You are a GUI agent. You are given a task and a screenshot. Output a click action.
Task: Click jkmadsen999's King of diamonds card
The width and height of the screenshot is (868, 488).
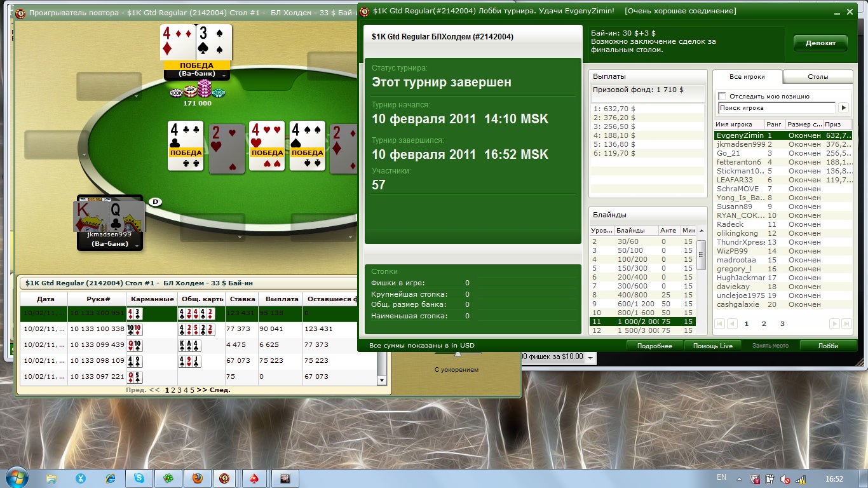[x=91, y=216]
